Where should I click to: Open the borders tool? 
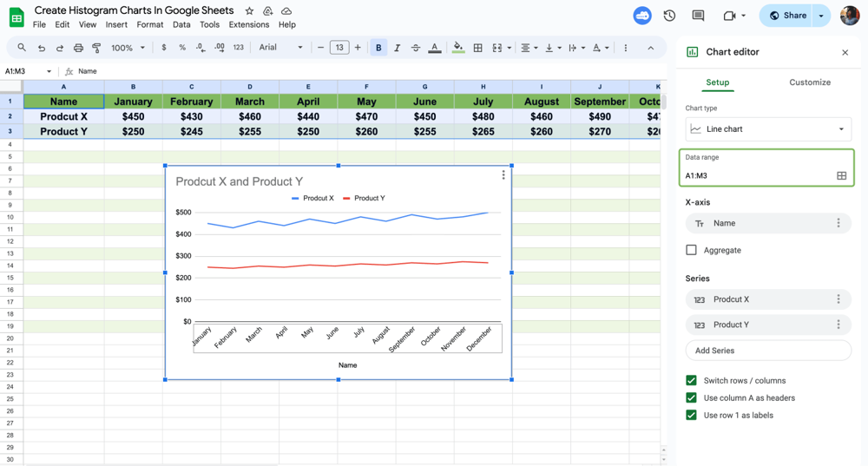477,48
